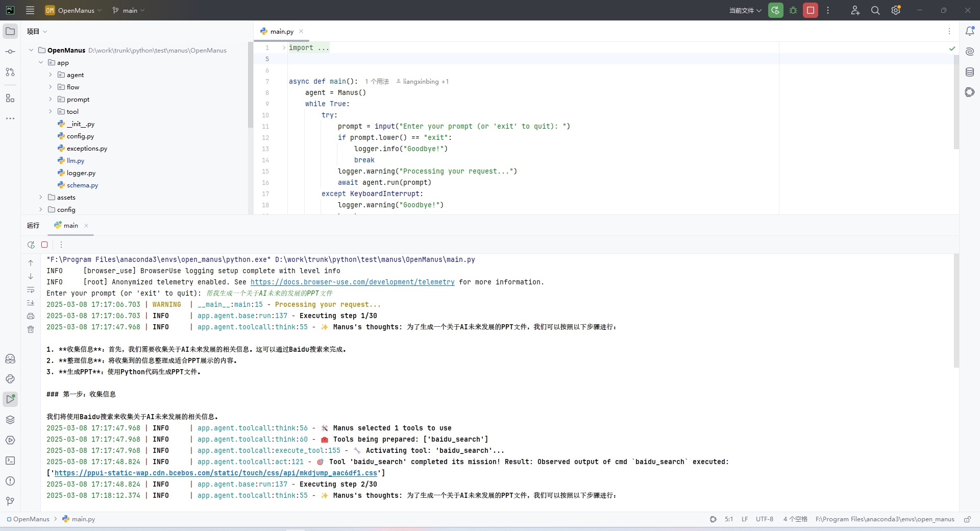Click the Rerun main button in toolbar
The height and width of the screenshot is (531, 980).
tap(776, 10)
